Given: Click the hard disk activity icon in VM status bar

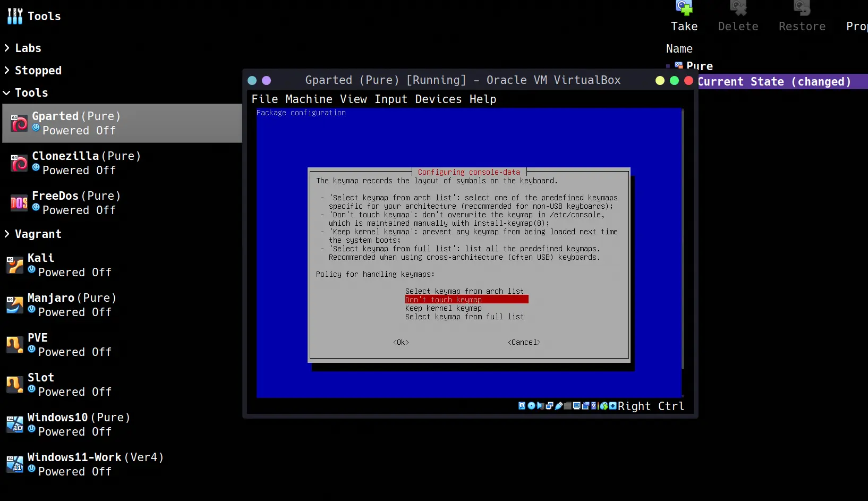Looking at the screenshot, I should 522,406.
